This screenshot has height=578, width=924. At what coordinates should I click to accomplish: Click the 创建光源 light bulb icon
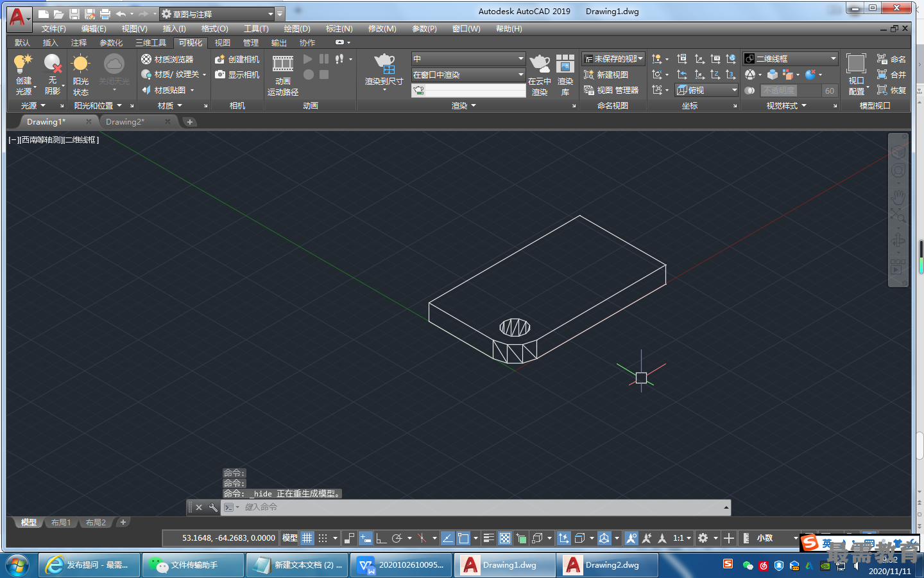point(23,64)
